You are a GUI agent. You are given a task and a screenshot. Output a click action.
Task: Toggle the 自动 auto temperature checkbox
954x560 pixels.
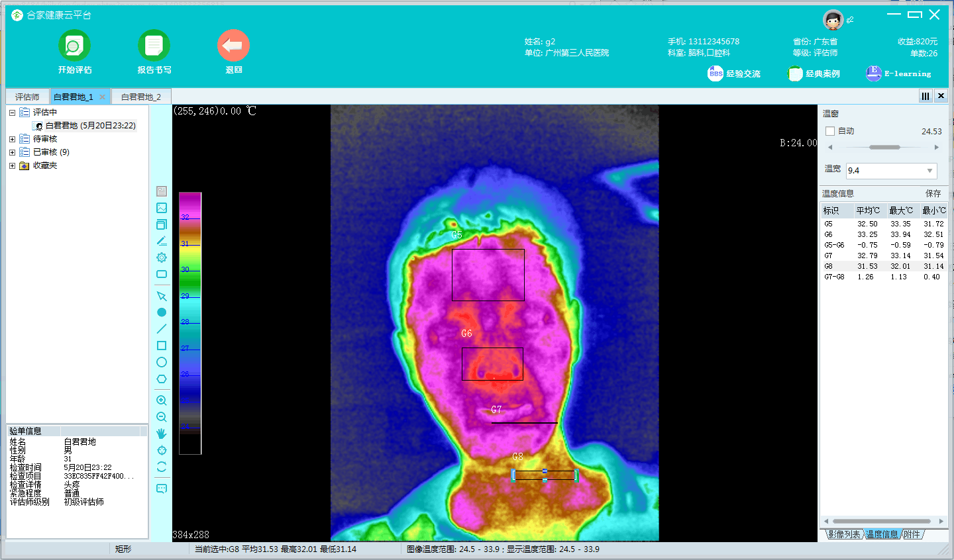coord(830,131)
